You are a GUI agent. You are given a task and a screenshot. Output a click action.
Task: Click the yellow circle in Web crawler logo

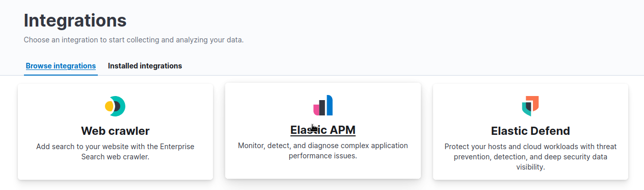point(109,106)
